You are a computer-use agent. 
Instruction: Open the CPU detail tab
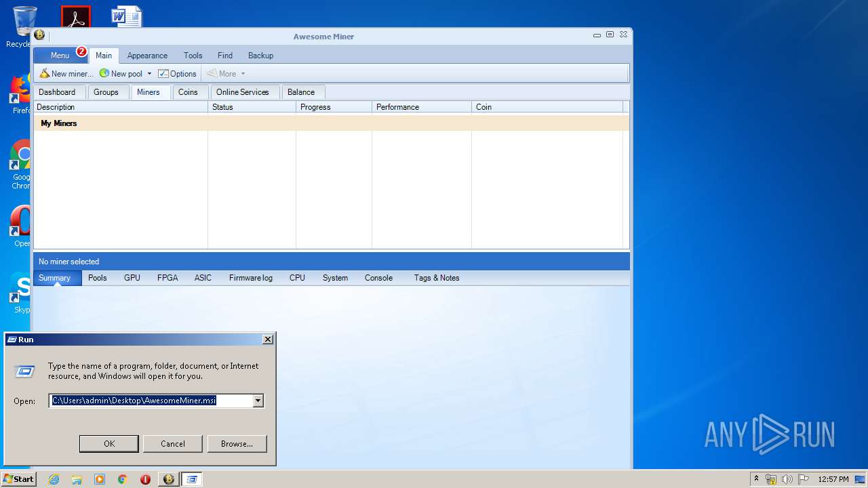click(297, 278)
